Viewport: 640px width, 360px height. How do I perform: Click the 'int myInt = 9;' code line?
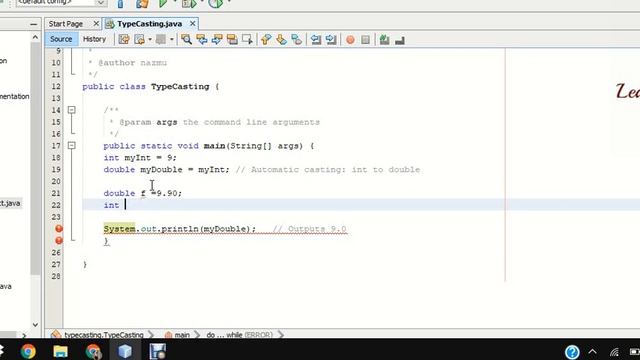pos(140,158)
